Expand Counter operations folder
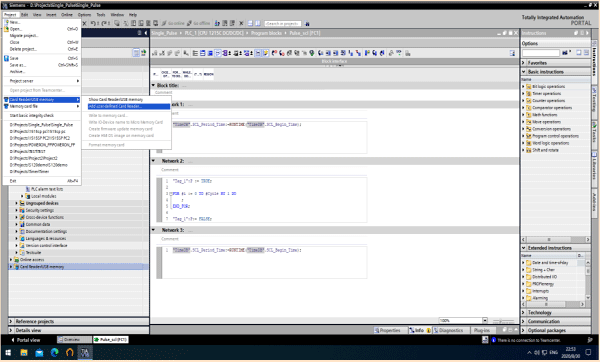 [x=523, y=101]
